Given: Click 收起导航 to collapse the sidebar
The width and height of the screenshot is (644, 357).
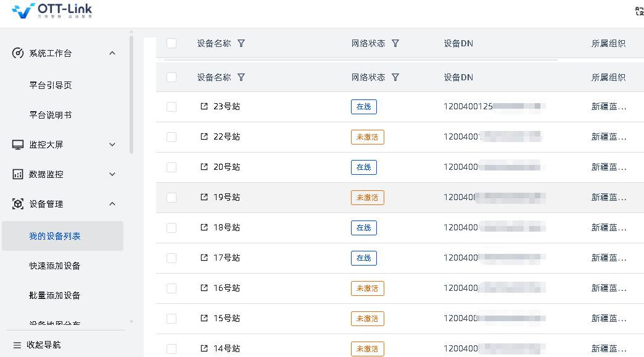Looking at the screenshot, I should pyautogui.click(x=38, y=345).
